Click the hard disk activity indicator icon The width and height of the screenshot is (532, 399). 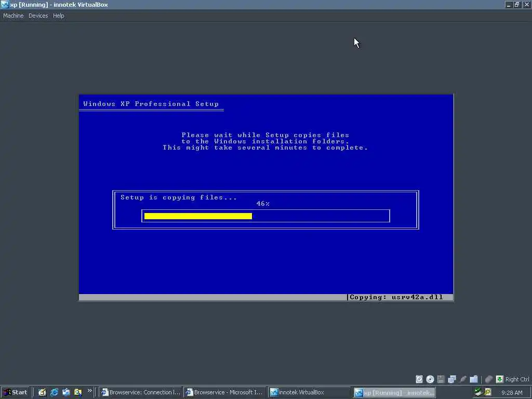point(419,379)
